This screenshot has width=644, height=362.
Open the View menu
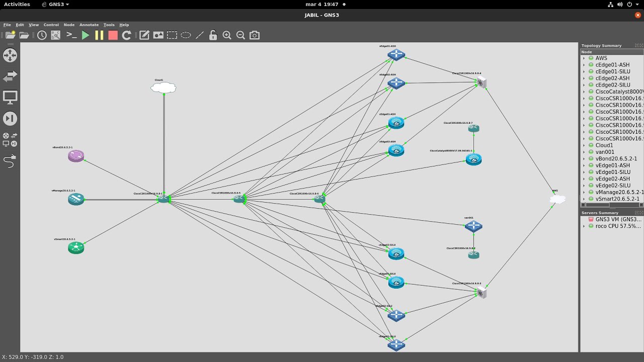(x=34, y=25)
